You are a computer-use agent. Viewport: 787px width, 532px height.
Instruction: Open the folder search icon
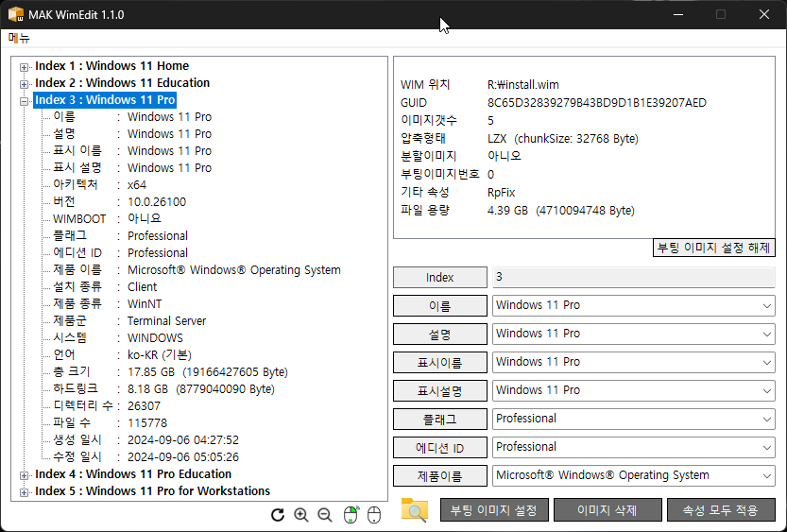(x=415, y=510)
